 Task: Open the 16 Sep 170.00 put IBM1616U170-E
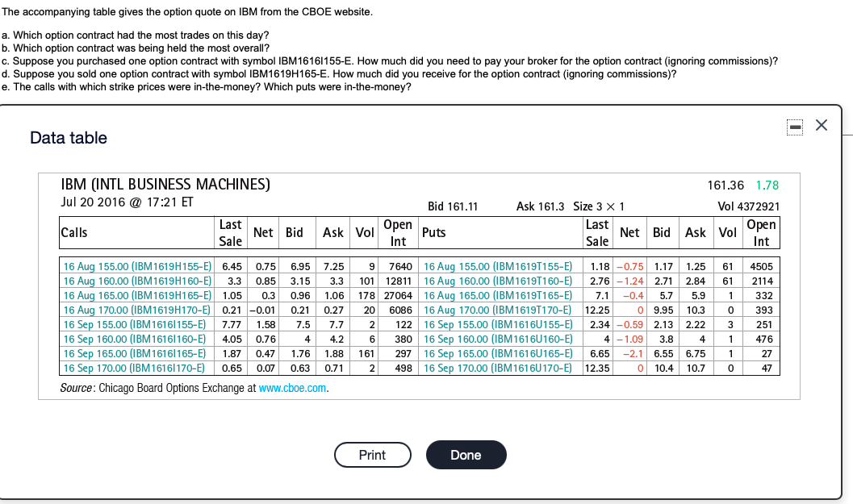[499, 368]
